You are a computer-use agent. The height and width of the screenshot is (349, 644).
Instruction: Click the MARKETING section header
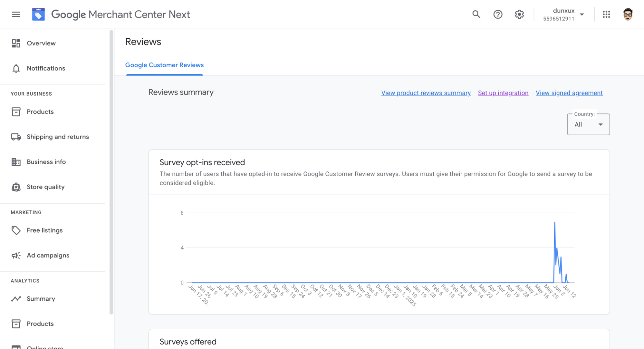pos(26,212)
